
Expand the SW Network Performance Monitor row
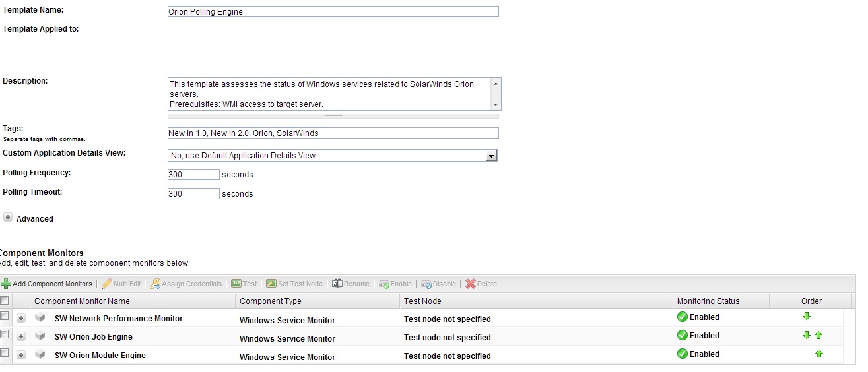[x=21, y=318]
